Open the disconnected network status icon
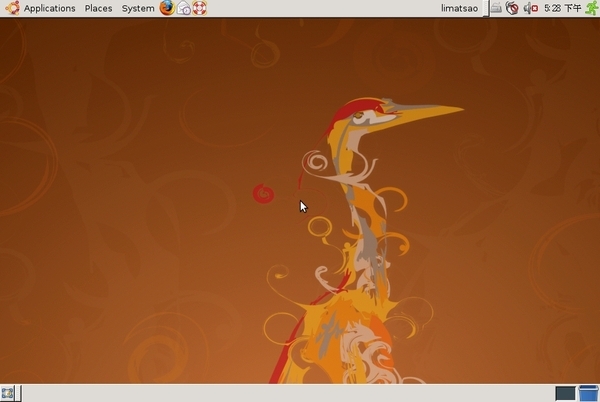The height and width of the screenshot is (402, 600). pos(512,8)
